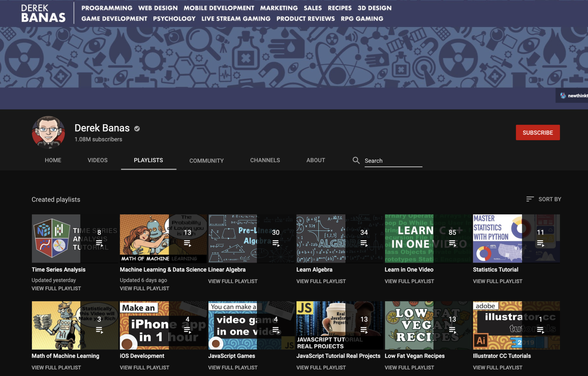
Task: Click the search input field
Action: pyautogui.click(x=393, y=160)
